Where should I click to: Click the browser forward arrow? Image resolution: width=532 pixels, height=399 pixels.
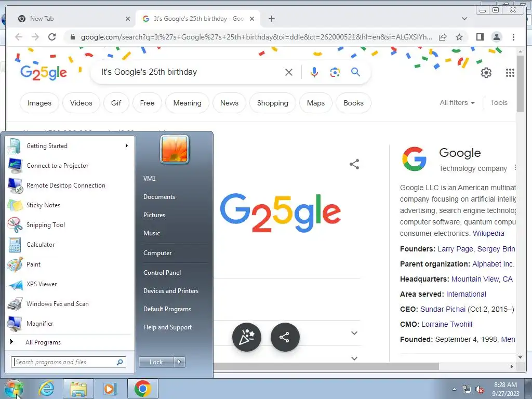coord(35,37)
